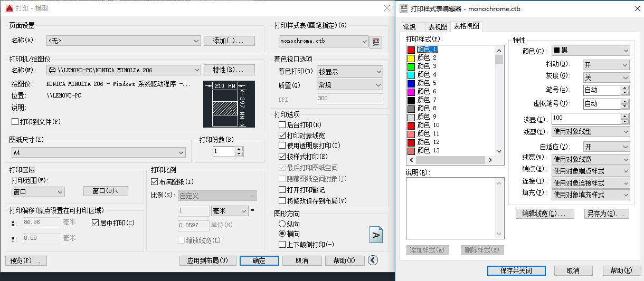Uncheck 布满图纸(I) checkbox
The height and width of the screenshot is (281, 644).
[155, 182]
